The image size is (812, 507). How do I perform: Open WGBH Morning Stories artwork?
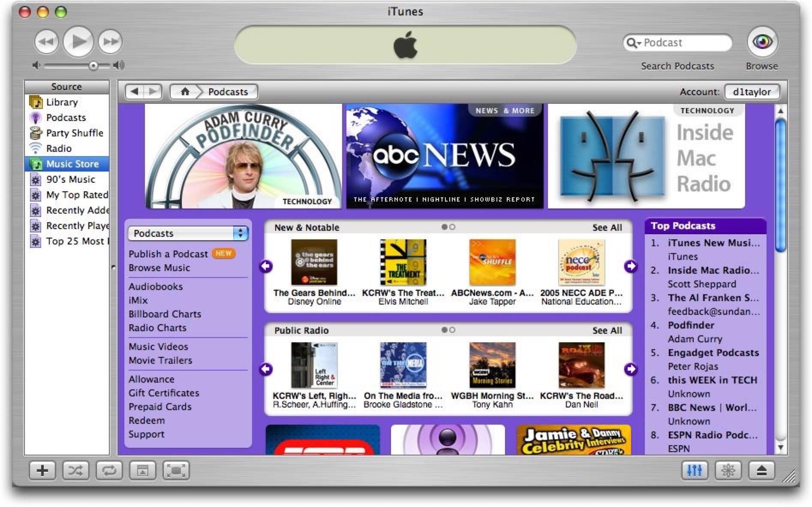pos(492,365)
